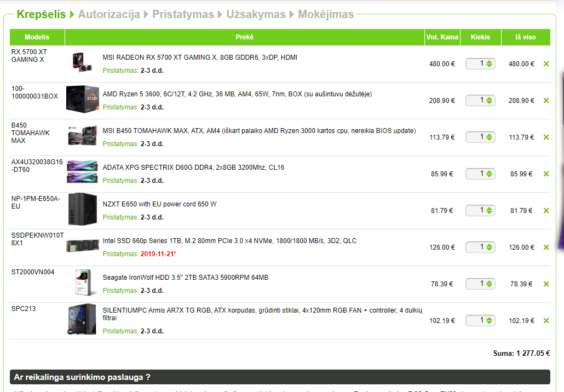Click model code 100-100000031BOX

[x=34, y=93]
